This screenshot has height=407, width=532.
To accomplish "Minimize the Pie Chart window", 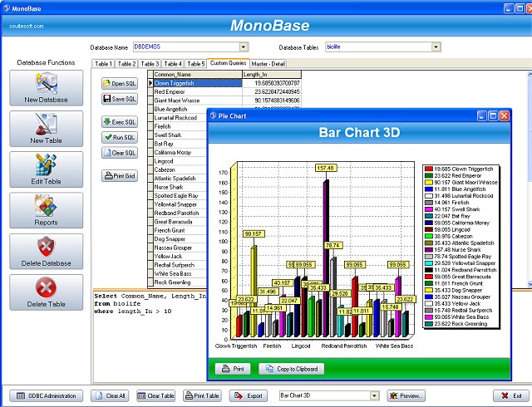I will 482,116.
